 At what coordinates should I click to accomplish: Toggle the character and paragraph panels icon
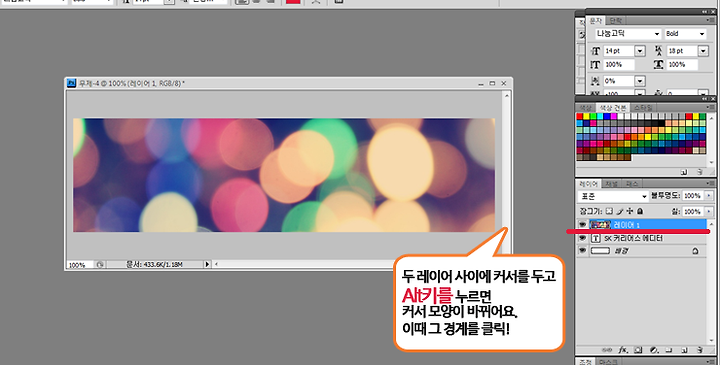coord(339,1)
